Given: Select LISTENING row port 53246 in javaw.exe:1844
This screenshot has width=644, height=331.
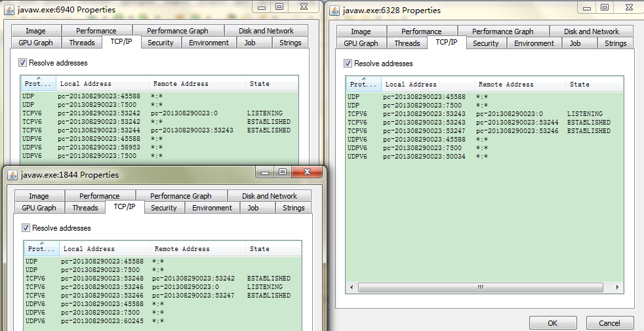Looking at the screenshot, I should pyautogui.click(x=163, y=286).
